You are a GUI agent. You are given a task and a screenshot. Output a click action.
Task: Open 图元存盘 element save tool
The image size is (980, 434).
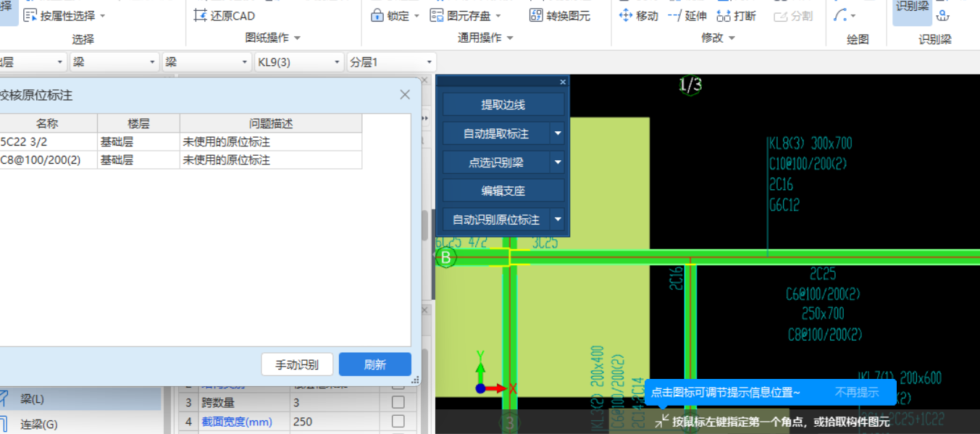coord(459,15)
